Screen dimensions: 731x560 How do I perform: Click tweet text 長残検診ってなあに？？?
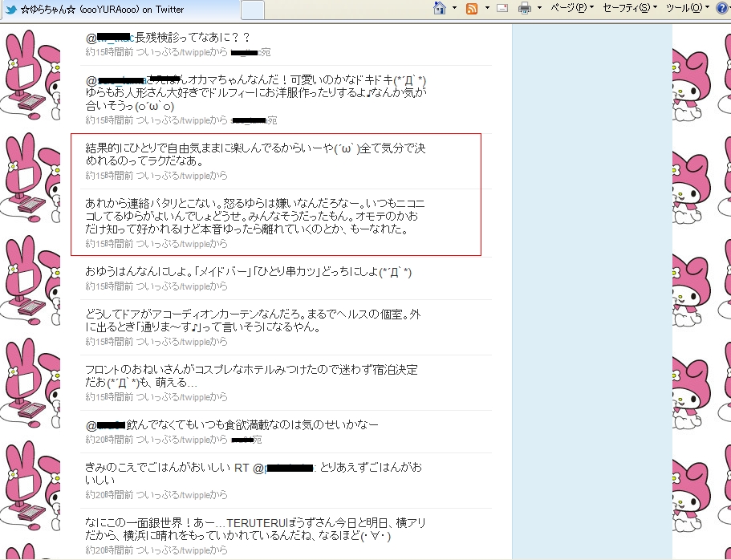pyautogui.click(x=193, y=37)
